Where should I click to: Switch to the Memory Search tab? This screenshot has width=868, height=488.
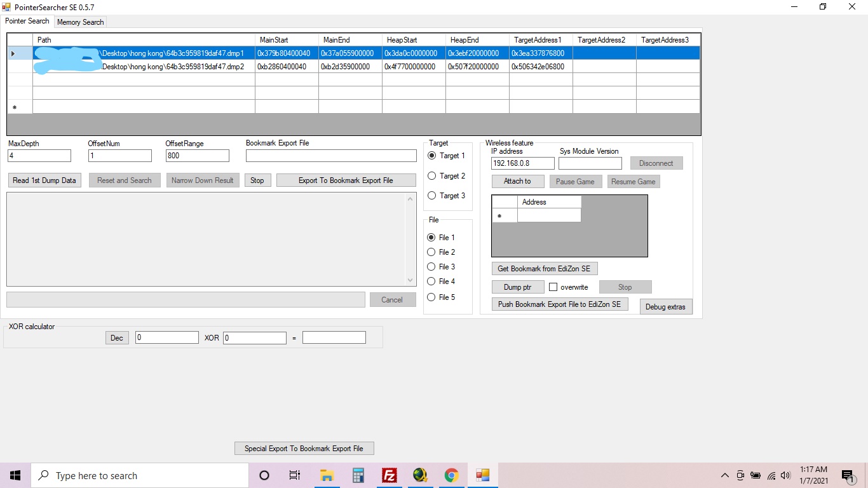pyautogui.click(x=80, y=22)
